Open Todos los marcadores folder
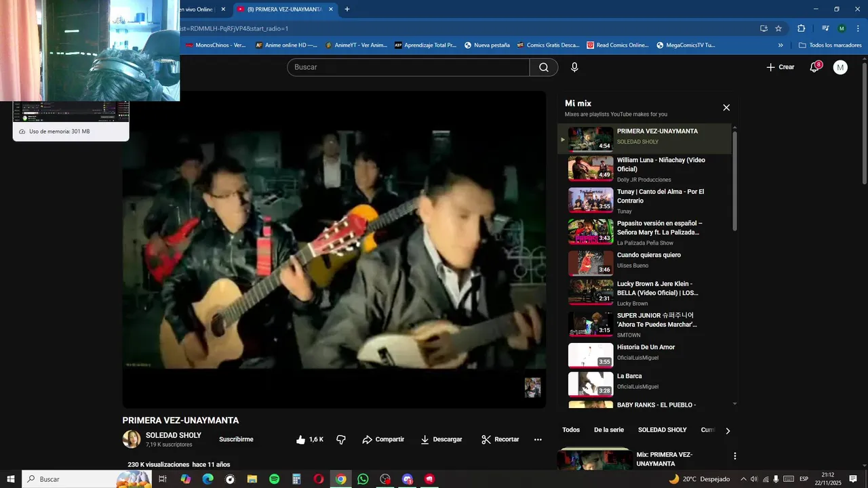 point(830,45)
